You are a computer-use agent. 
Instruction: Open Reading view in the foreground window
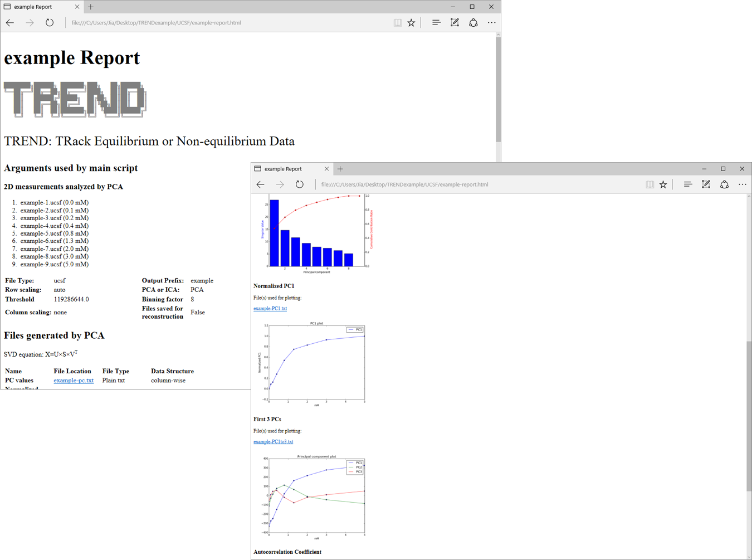coord(650,184)
